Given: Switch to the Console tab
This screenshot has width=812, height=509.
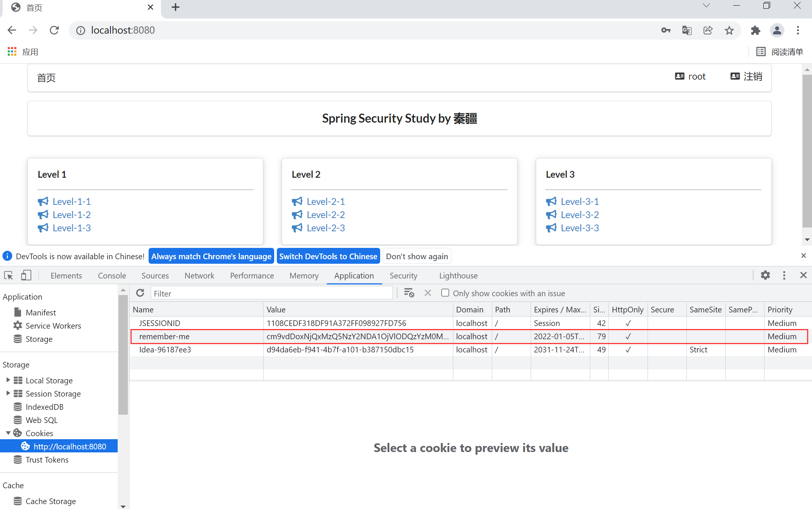Looking at the screenshot, I should tap(112, 276).
